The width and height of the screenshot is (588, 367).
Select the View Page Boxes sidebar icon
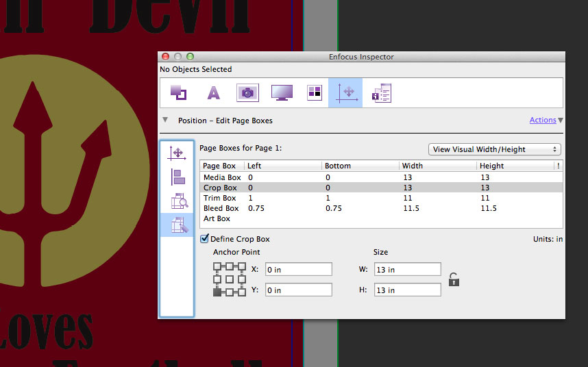(x=180, y=201)
